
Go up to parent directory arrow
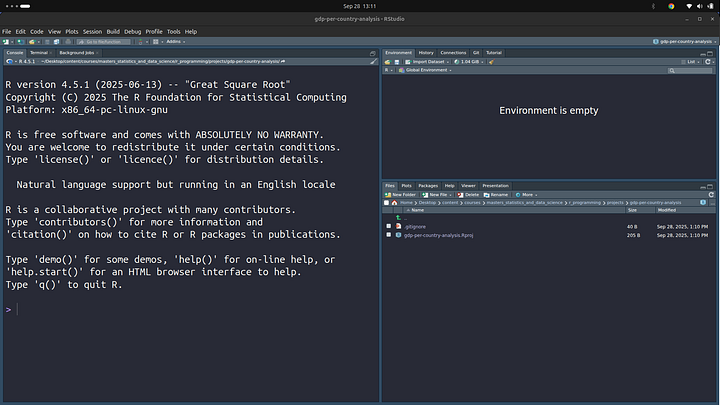pyautogui.click(x=398, y=218)
